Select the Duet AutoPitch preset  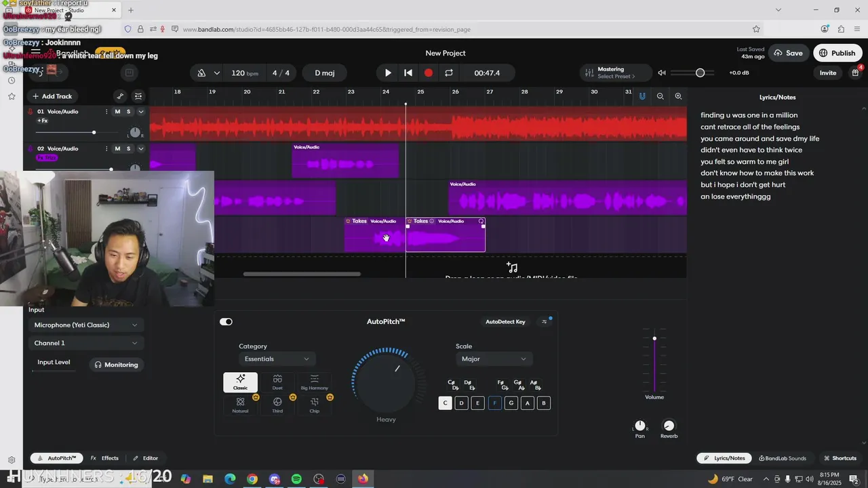(x=277, y=382)
